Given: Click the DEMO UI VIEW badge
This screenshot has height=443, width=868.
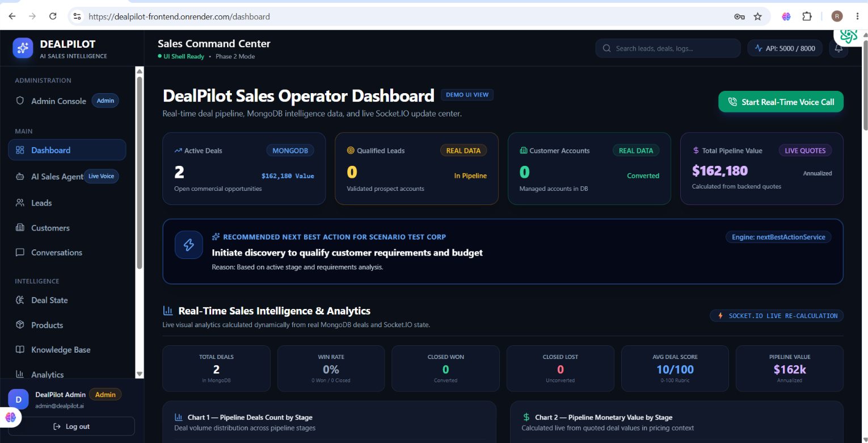Looking at the screenshot, I should tap(467, 95).
